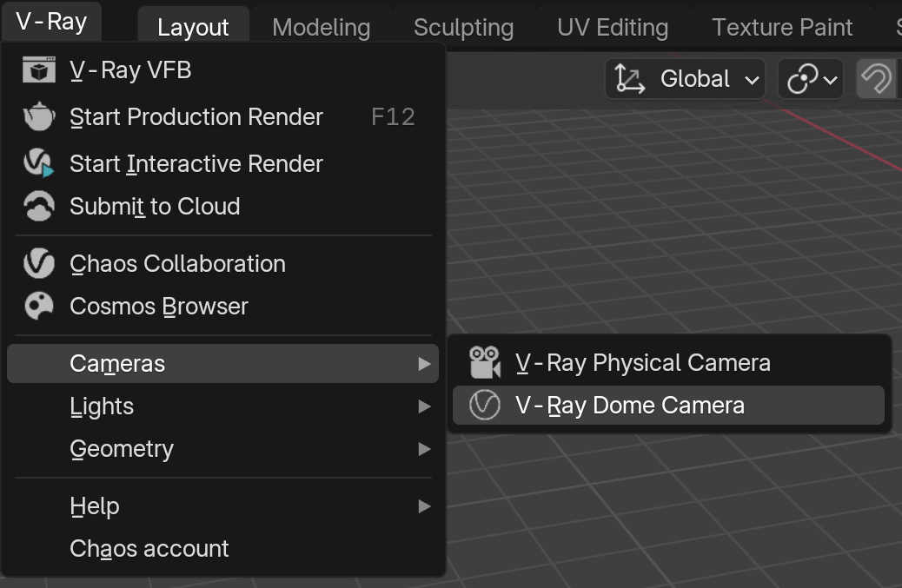The height and width of the screenshot is (588, 902).
Task: Choose Submit to Cloud
Action: tap(222, 207)
